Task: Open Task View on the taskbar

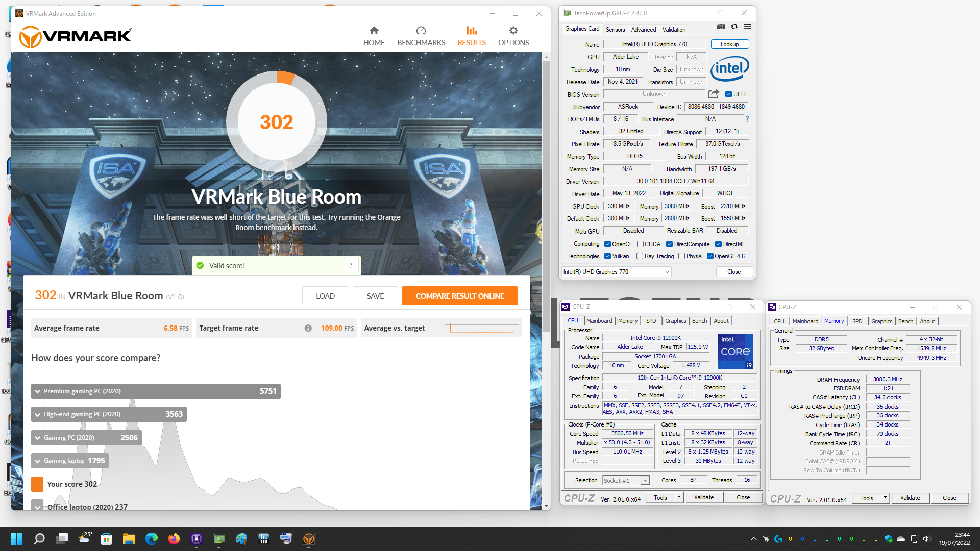Action: tap(62, 539)
